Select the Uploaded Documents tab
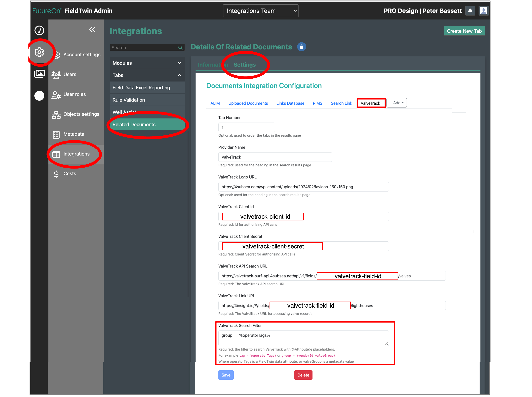The height and width of the screenshot is (397, 532). (248, 103)
